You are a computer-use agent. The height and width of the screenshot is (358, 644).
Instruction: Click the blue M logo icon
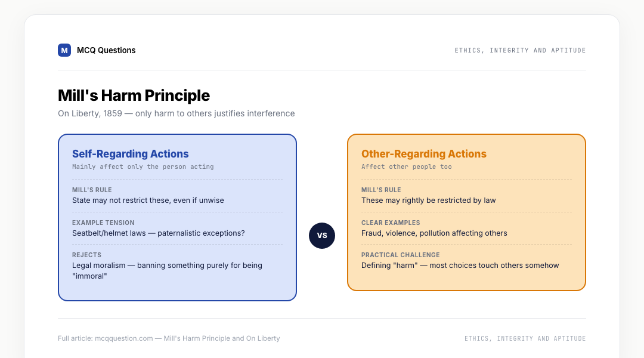point(64,50)
